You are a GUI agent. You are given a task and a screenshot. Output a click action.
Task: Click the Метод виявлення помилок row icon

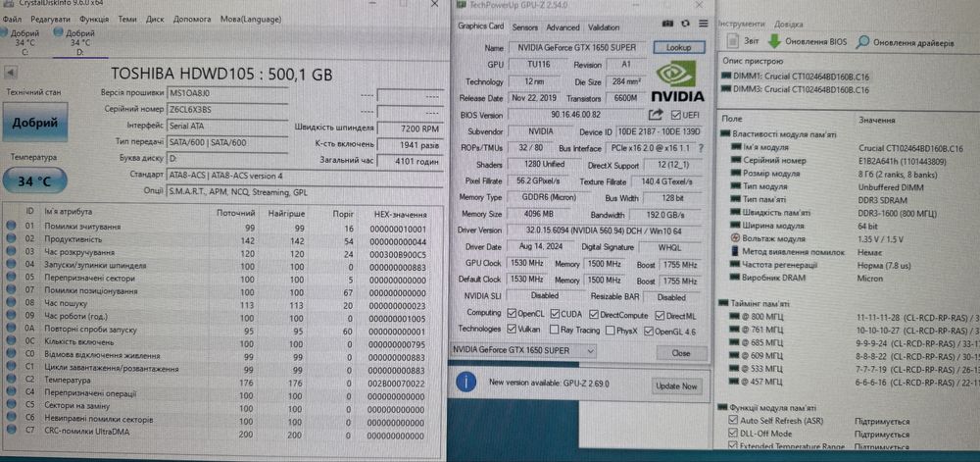pos(736,251)
